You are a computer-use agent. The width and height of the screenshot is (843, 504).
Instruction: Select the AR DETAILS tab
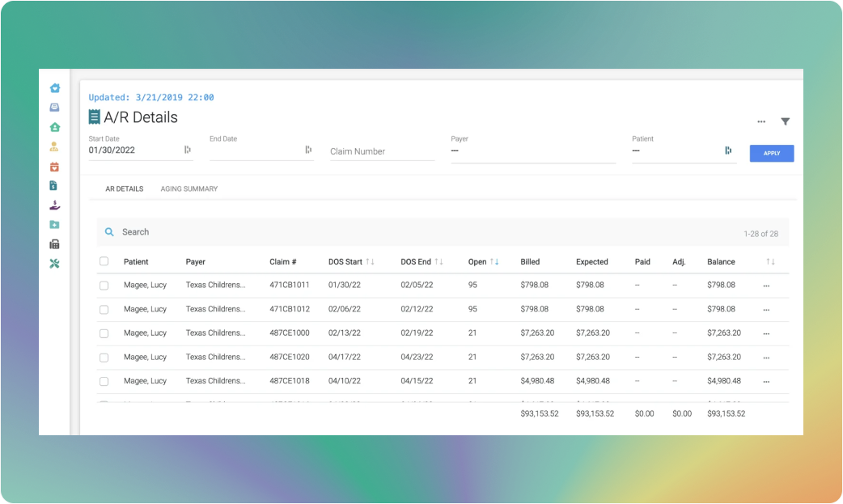[124, 188]
